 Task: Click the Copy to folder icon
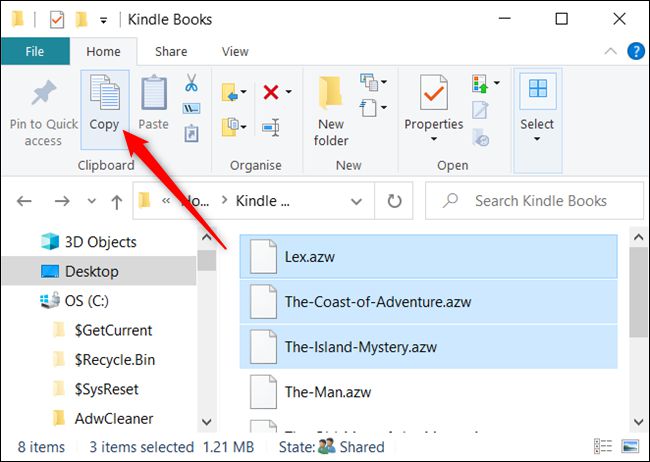[x=230, y=126]
